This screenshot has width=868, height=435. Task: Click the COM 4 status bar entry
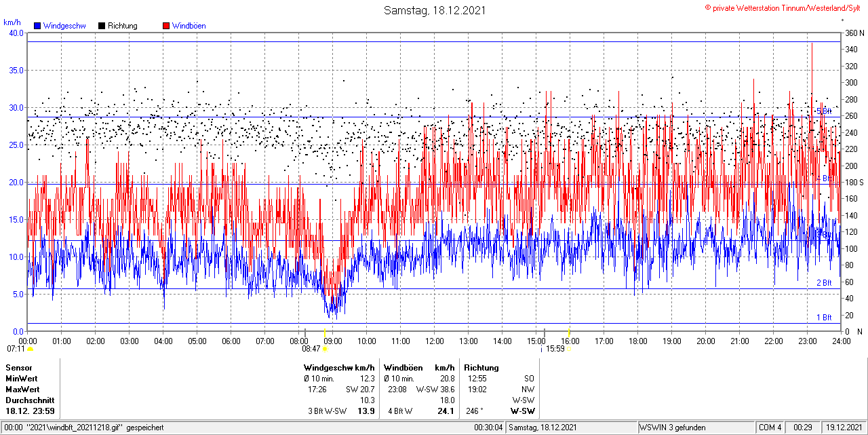770,428
